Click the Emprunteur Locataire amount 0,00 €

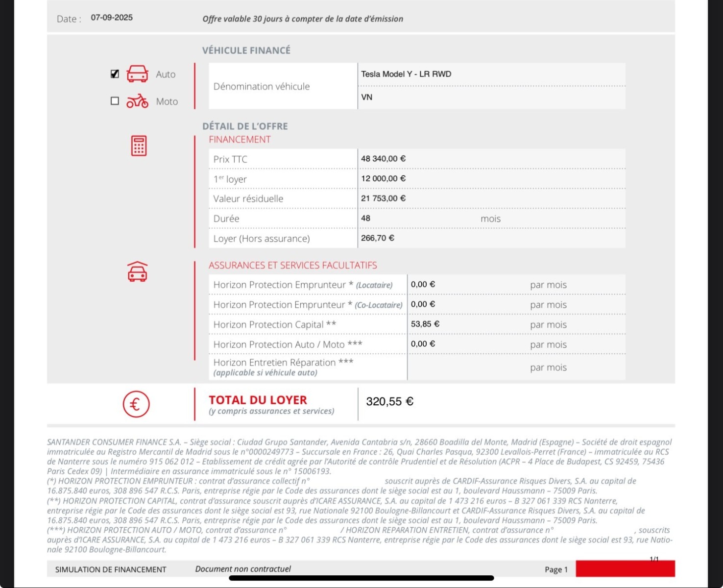(423, 285)
